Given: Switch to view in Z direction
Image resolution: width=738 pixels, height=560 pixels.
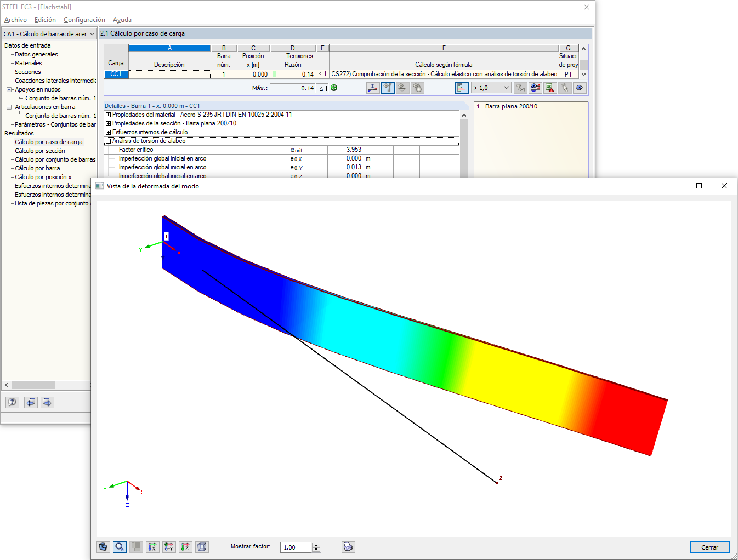Looking at the screenshot, I should click(x=185, y=547).
